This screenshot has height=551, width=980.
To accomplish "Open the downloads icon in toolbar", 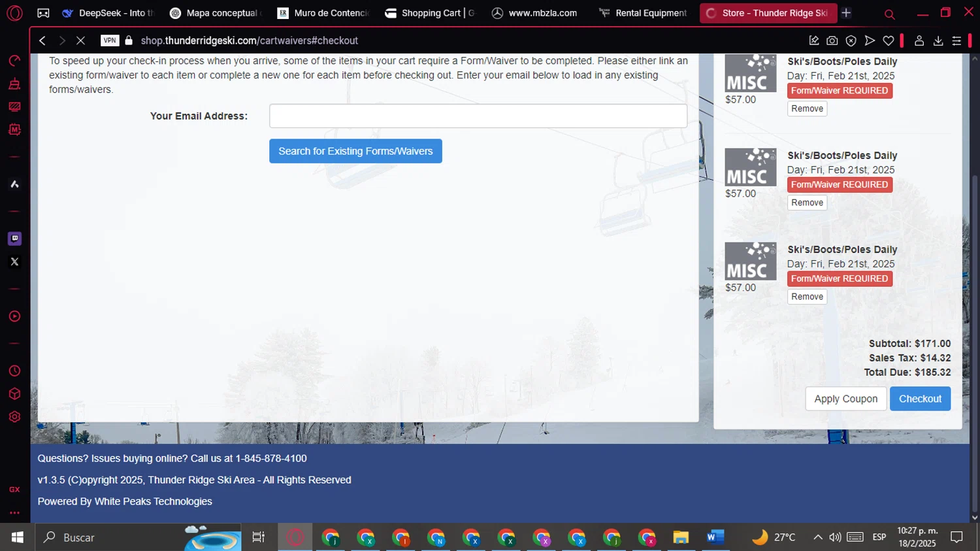I will point(938,41).
